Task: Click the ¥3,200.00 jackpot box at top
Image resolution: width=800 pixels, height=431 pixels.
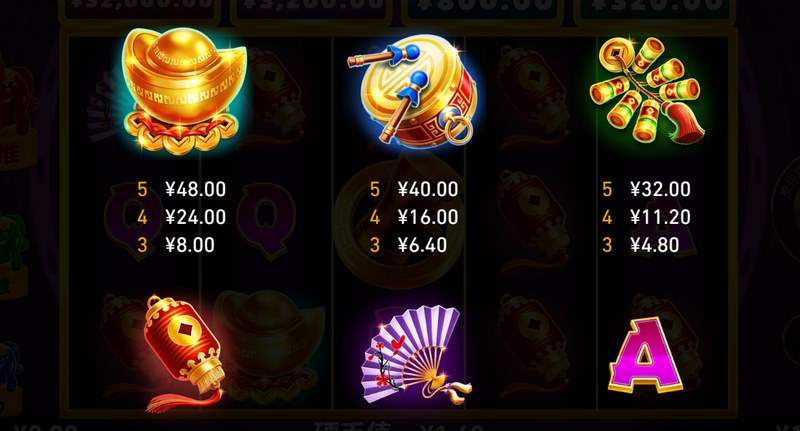Action: (x=311, y=10)
